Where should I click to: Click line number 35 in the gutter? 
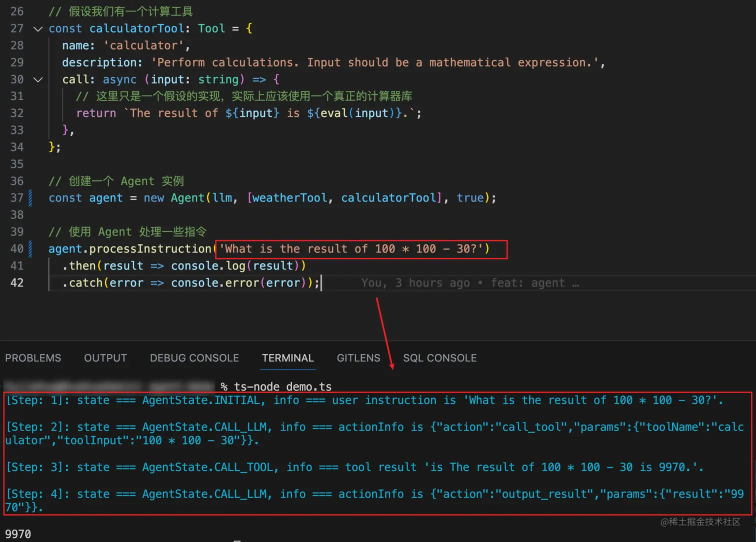(x=17, y=164)
